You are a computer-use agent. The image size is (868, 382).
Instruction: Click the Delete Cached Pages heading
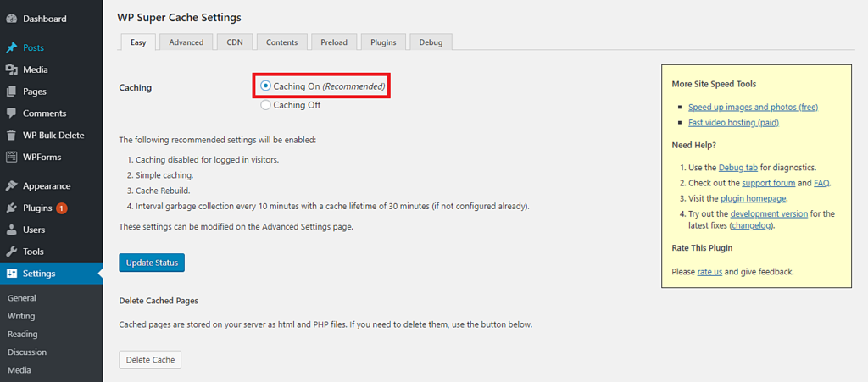pos(159,302)
